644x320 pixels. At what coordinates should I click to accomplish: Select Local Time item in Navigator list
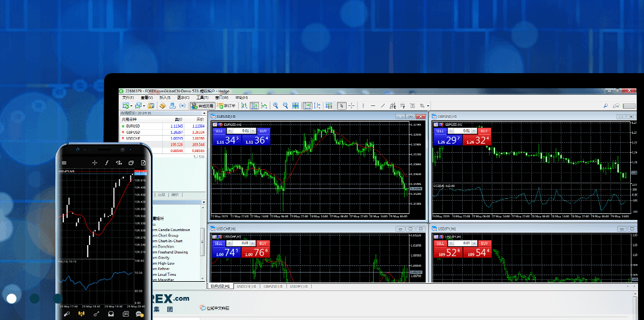(164, 274)
